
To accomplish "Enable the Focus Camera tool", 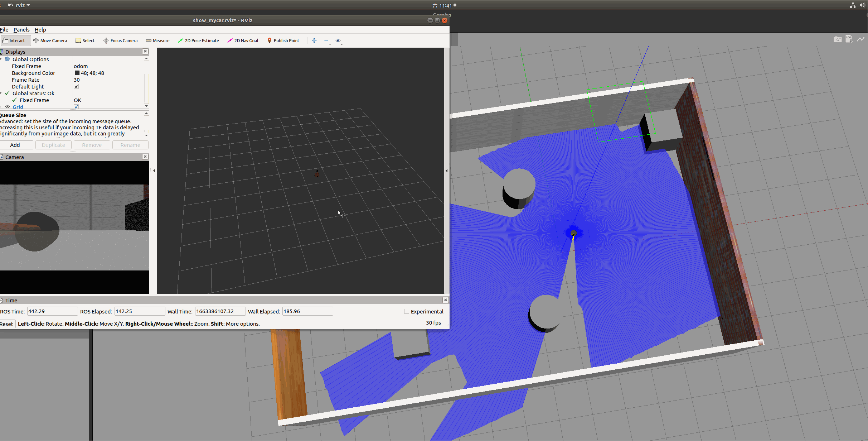I will pos(120,40).
